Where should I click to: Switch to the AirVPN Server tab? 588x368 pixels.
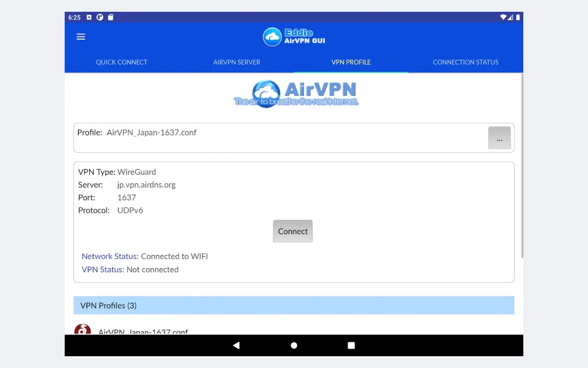click(237, 62)
